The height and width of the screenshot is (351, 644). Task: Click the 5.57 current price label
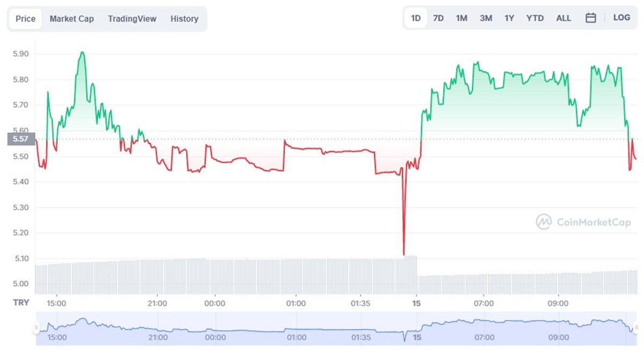click(21, 139)
